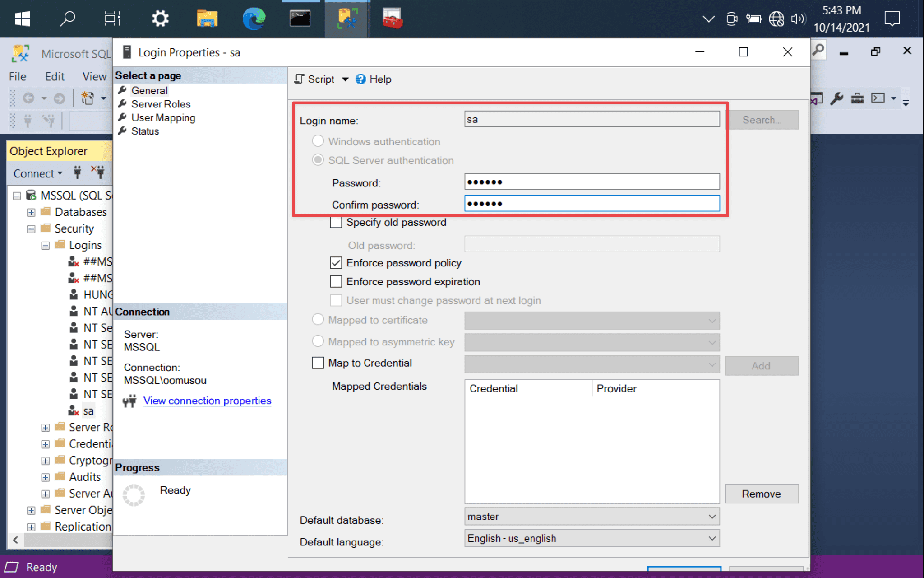This screenshot has width=924, height=578.
Task: Click the Add credential button
Action: tap(762, 366)
